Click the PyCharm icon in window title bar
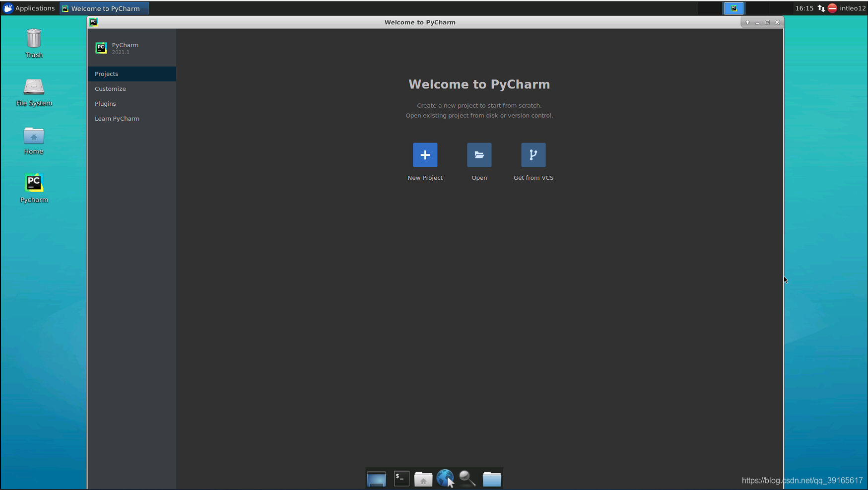The image size is (868, 490). [93, 22]
